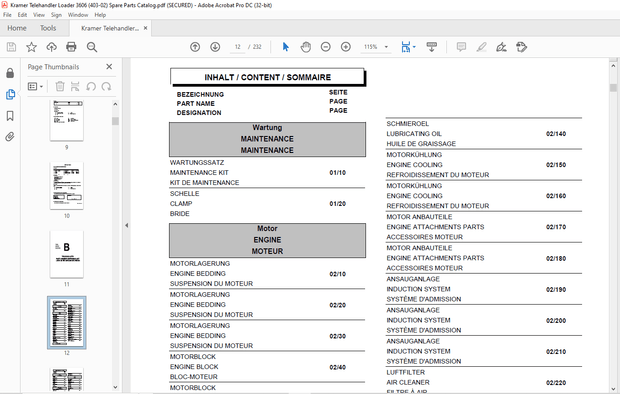Screen dimensions: 620x394
Task: Click the print pages thumbnail icon
Action: pos(75,86)
